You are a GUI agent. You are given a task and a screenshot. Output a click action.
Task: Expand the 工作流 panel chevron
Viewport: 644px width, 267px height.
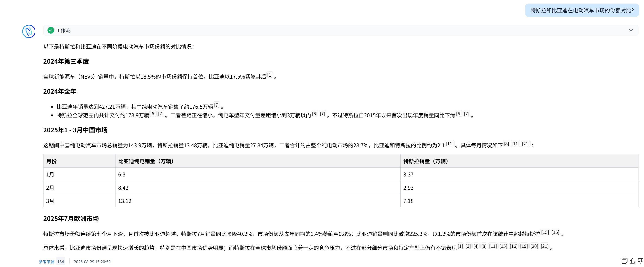[x=631, y=30]
